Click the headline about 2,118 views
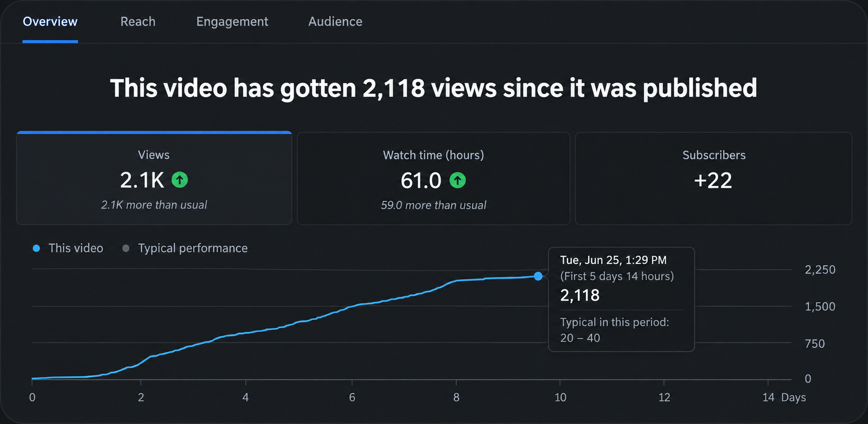Image resolution: width=868 pixels, height=424 pixels. coord(433,88)
